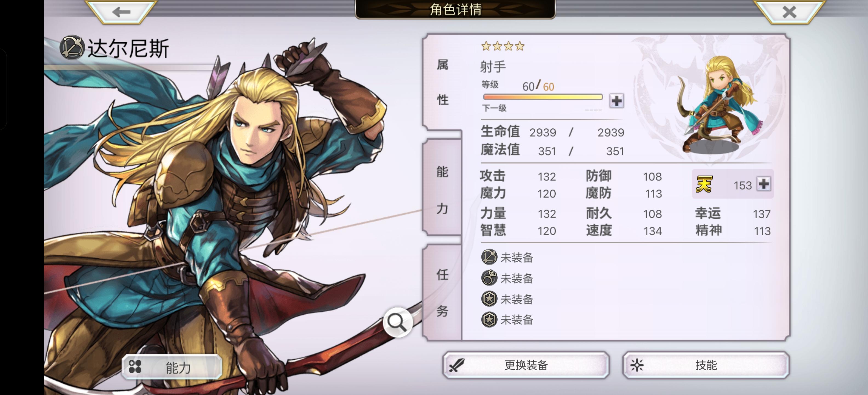Viewport: 868px width, 395px height.
Task: Tap the yellow 天 element icon
Action: tap(704, 184)
